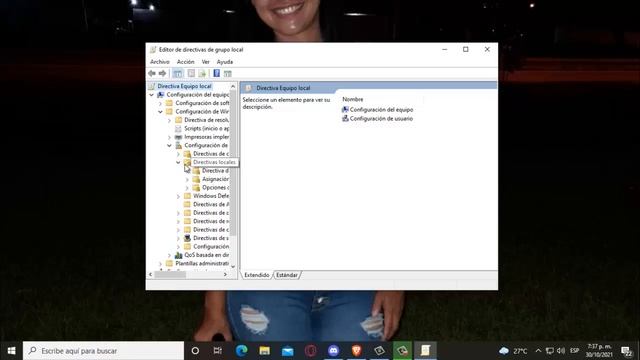Open the Opera browser from the taskbar
This screenshot has height=360, width=640.
tap(311, 351)
